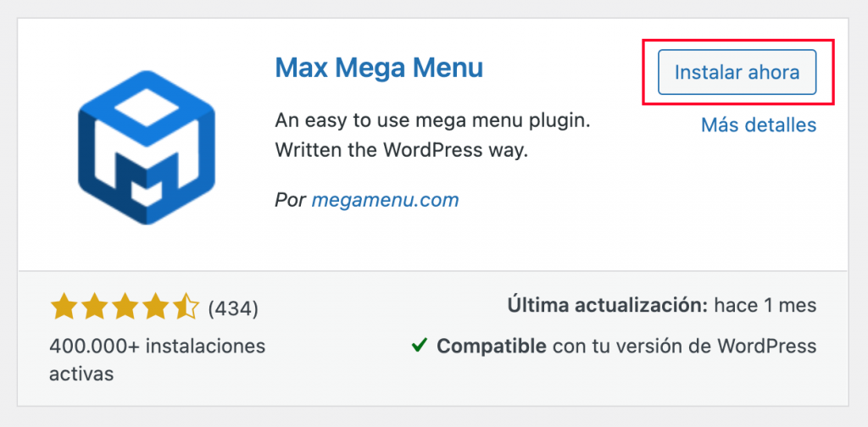Click the green compatibility checkmark
868x427 pixels.
click(419, 346)
